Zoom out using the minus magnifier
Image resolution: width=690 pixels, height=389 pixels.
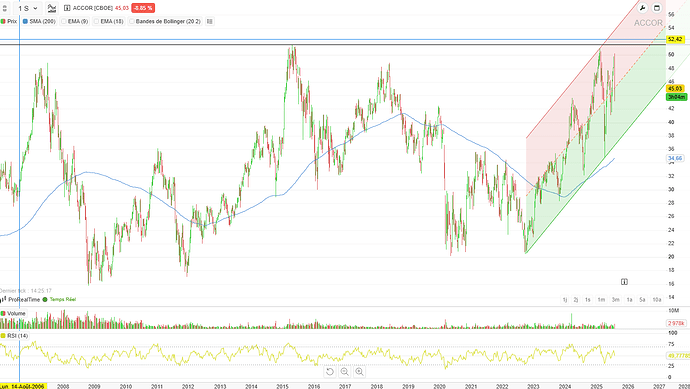pos(345,372)
